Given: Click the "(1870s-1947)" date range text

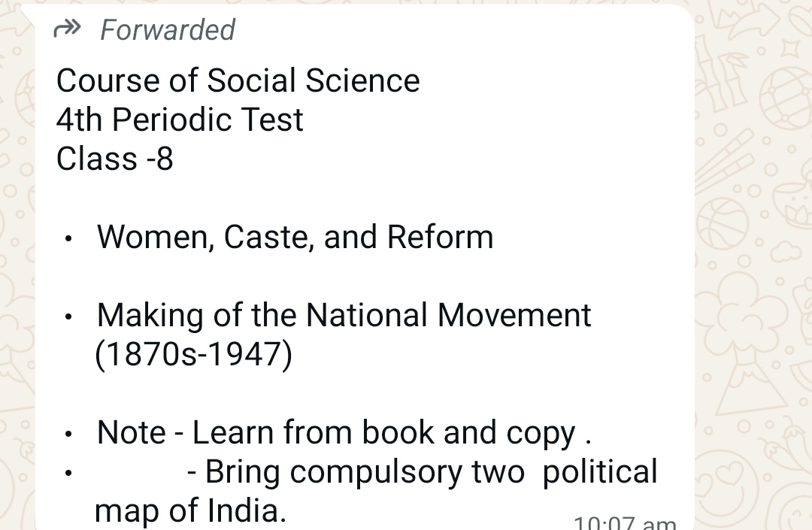Looking at the screenshot, I should pos(193,355).
